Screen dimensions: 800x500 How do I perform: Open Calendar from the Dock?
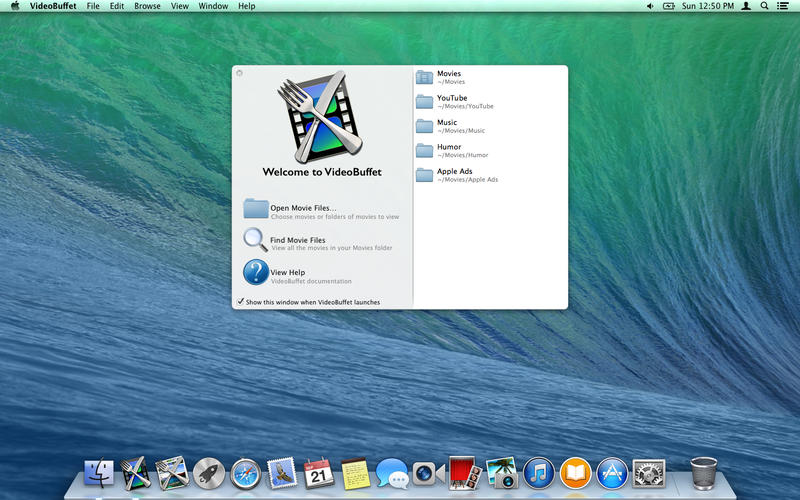click(319, 473)
